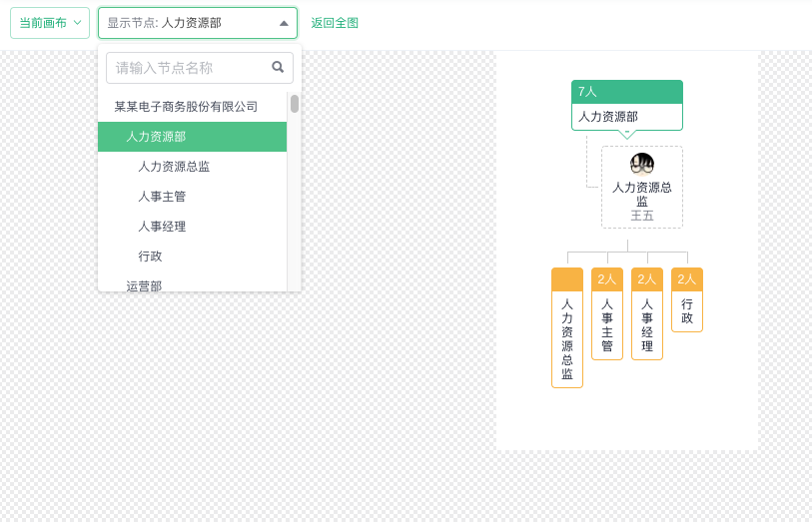
Task: Choose 人力资源总监 in the dropdown list
Action: [192, 167]
